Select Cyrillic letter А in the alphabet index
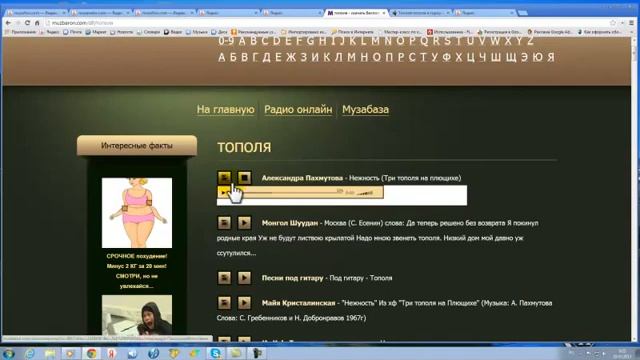Screen dimensions: 640x360 pyautogui.click(x=222, y=57)
